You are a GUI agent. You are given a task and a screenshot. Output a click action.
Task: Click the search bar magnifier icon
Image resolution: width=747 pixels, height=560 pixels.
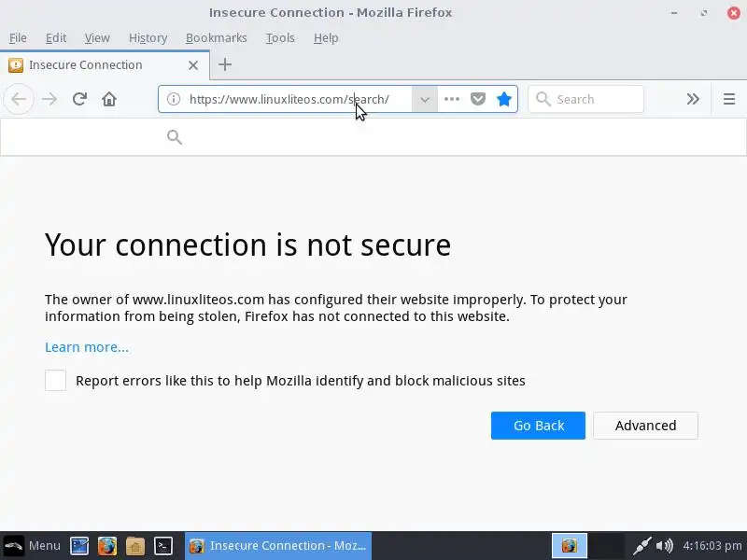tap(543, 99)
